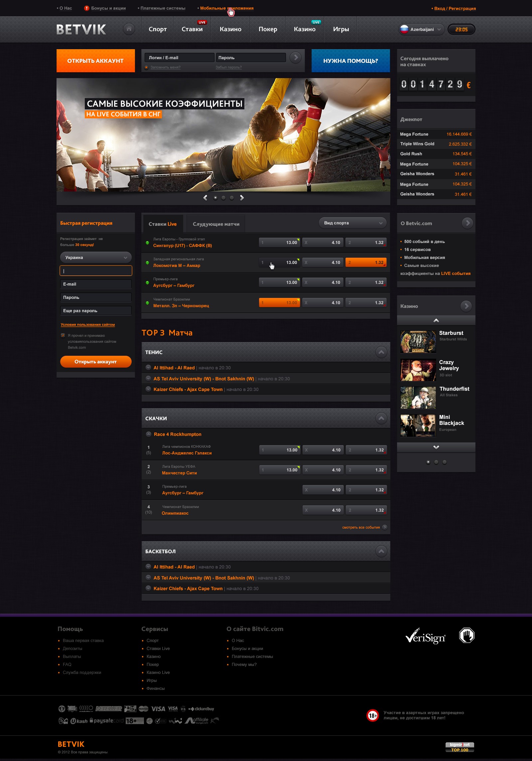The height and width of the screenshot is (761, 532).
Task: Show the next banner slide arrow
Action: [242, 198]
